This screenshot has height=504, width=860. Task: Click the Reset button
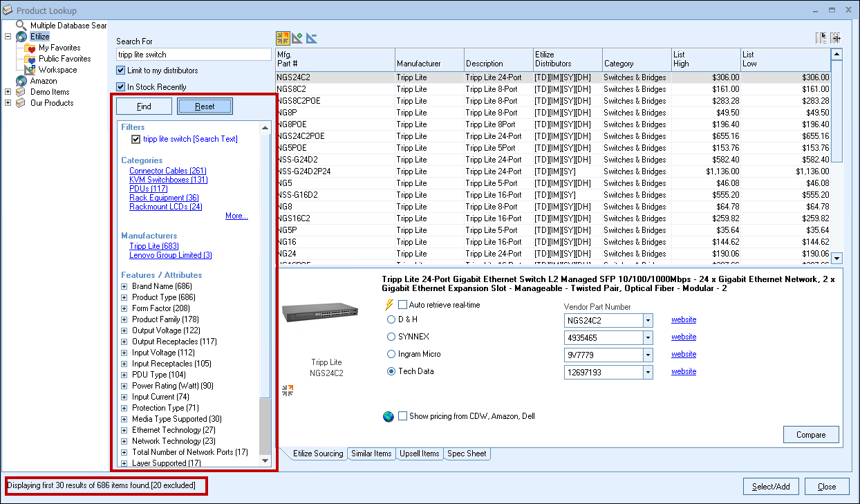(205, 106)
